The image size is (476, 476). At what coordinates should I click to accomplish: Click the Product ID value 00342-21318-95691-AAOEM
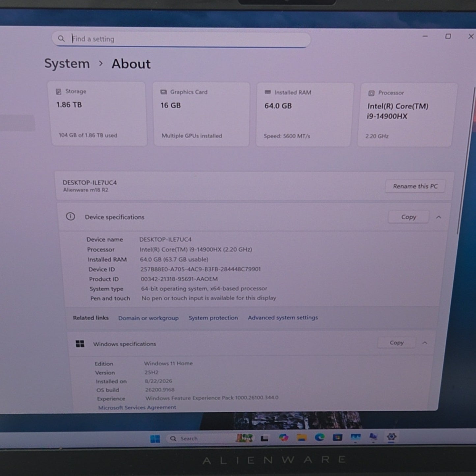[x=179, y=279]
